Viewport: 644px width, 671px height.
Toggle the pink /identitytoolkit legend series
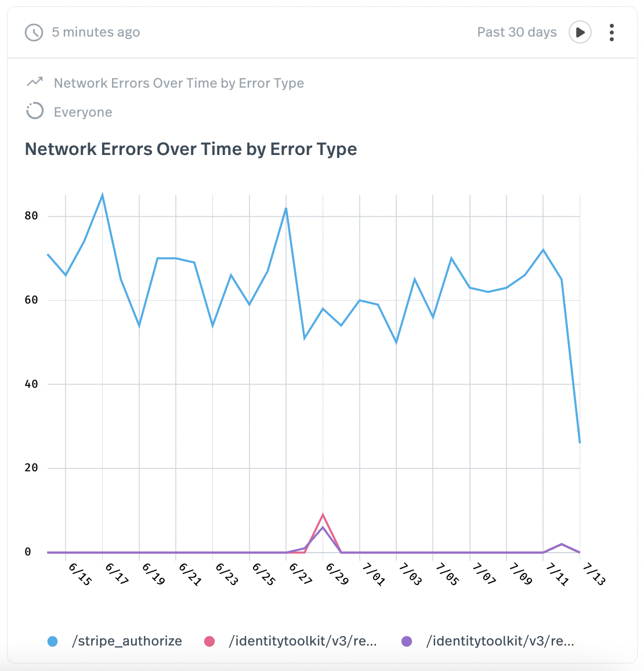point(303,641)
